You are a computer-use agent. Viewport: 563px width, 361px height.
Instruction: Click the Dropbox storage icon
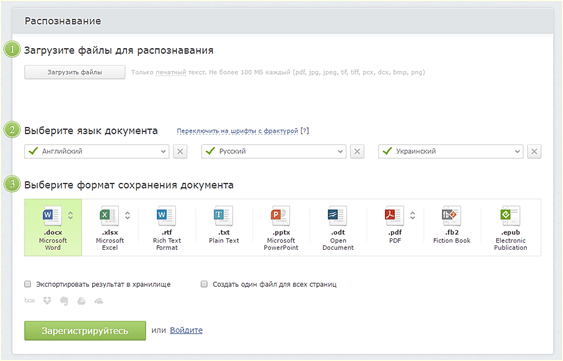pyautogui.click(x=47, y=300)
